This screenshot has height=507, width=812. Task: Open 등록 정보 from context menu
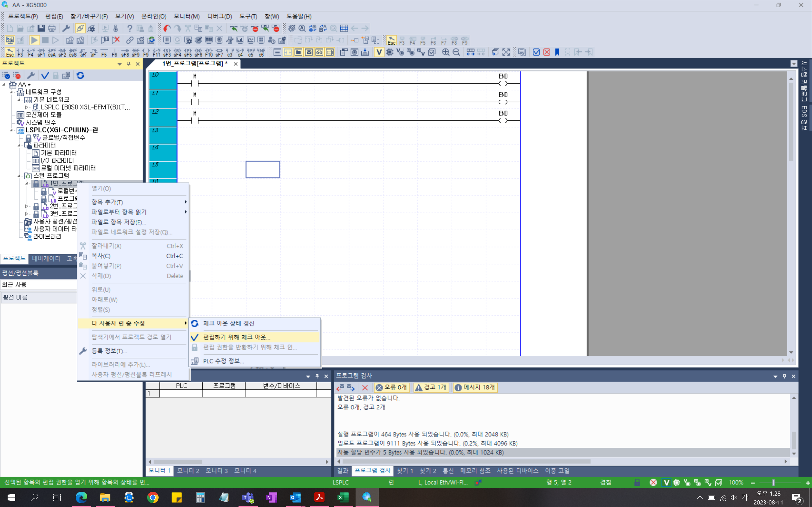(x=109, y=351)
